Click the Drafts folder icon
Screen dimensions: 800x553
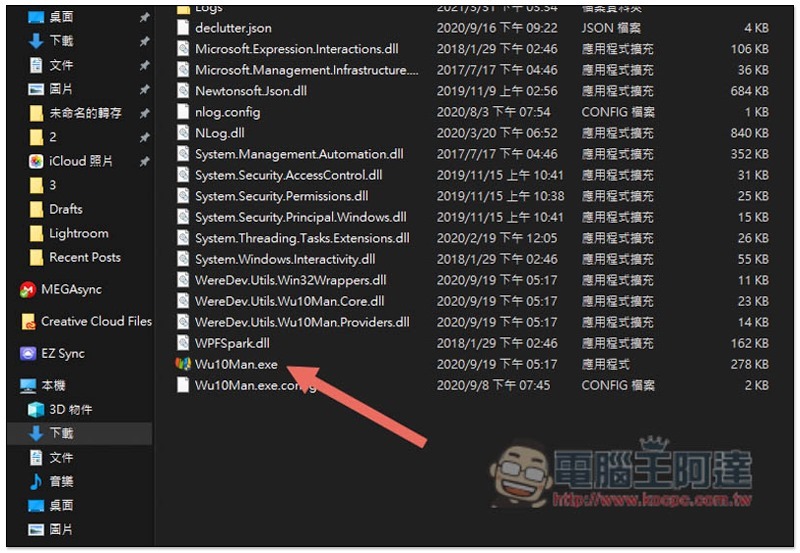[36, 209]
